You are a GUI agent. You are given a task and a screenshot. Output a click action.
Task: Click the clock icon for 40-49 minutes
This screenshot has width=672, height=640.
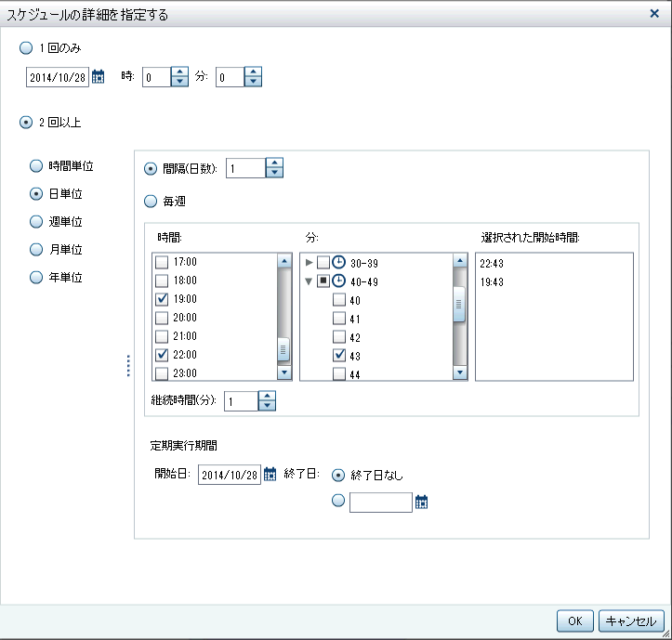(339, 281)
